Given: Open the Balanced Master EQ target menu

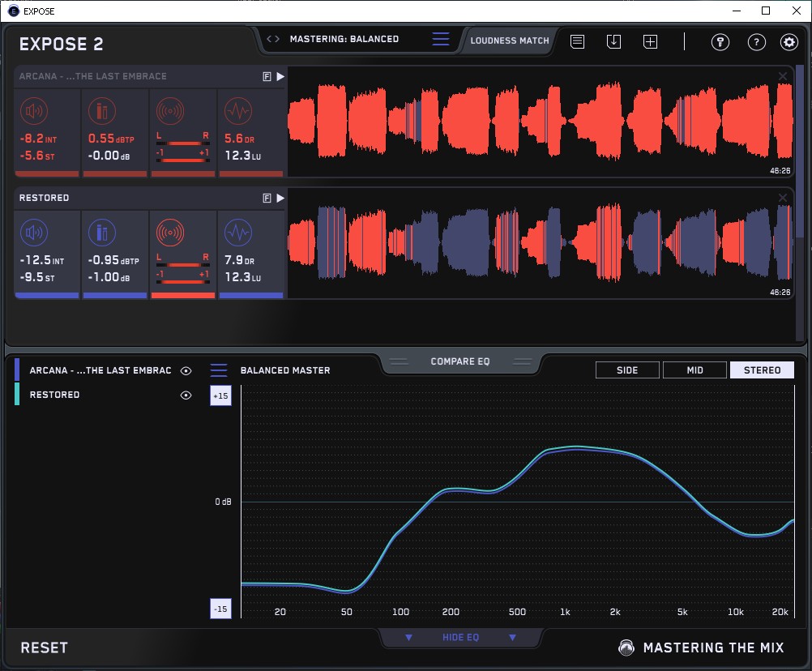Looking at the screenshot, I should [x=219, y=370].
